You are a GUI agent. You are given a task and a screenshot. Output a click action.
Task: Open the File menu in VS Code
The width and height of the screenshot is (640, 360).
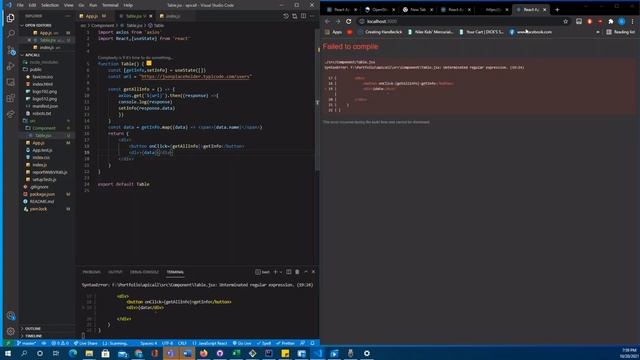coord(20,5)
